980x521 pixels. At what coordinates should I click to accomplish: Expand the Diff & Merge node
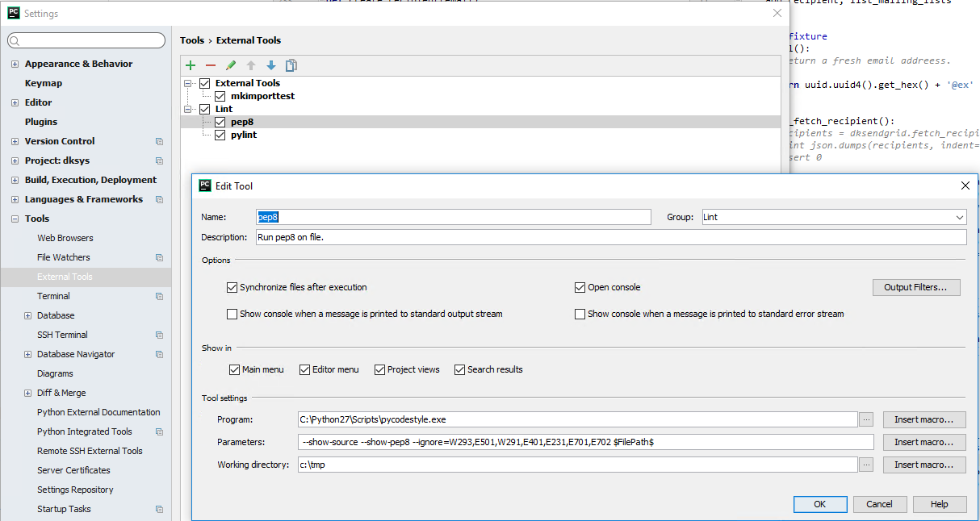tap(28, 393)
